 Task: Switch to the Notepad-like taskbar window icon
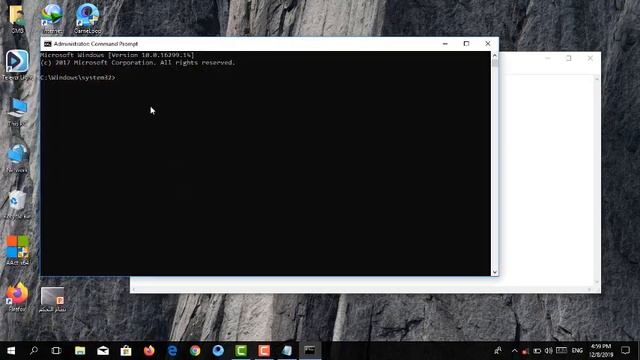click(287, 350)
